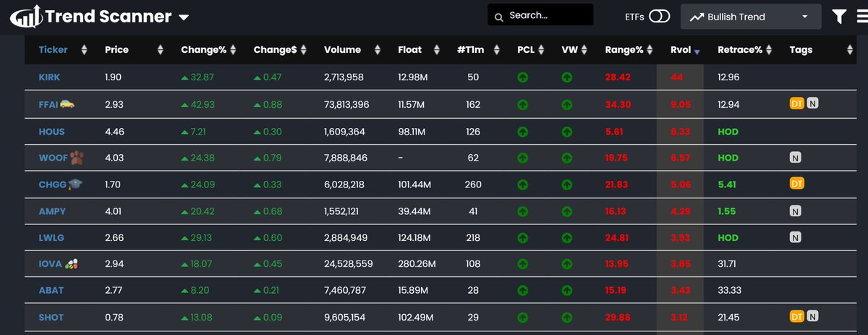Viewport: 868px width, 335px height.
Task: Sort by Tags column arrows
Action: [x=850, y=50]
